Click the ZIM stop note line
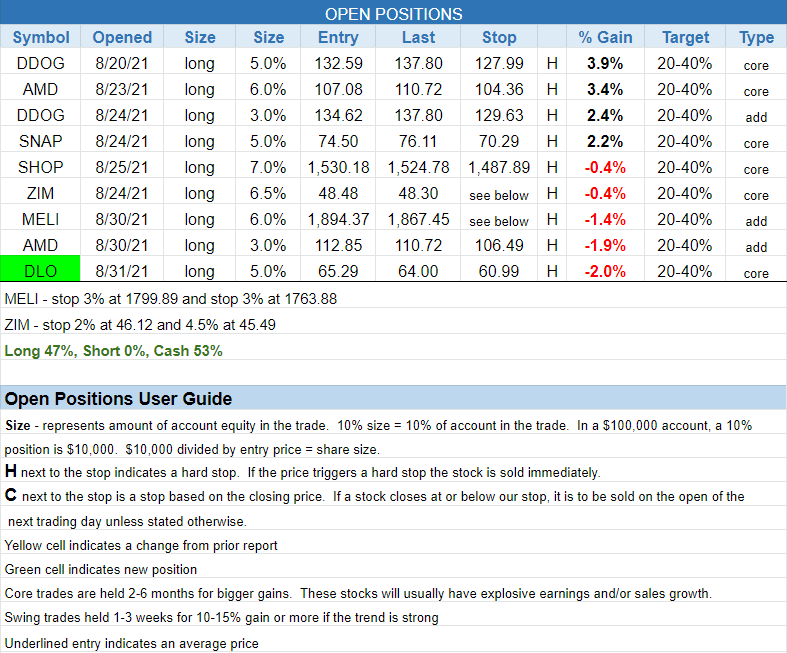This screenshot has height=653, width=787. click(140, 325)
